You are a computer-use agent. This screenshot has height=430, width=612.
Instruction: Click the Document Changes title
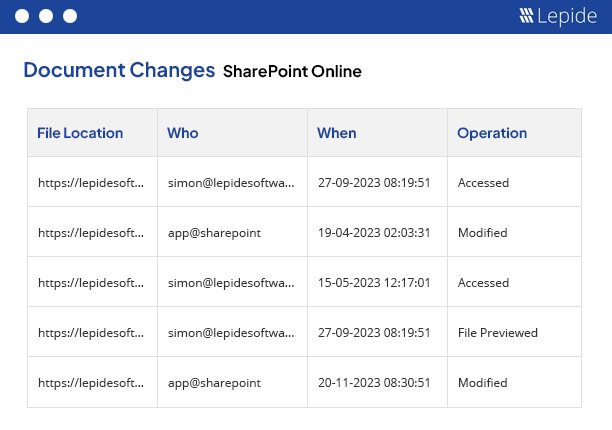pos(119,70)
